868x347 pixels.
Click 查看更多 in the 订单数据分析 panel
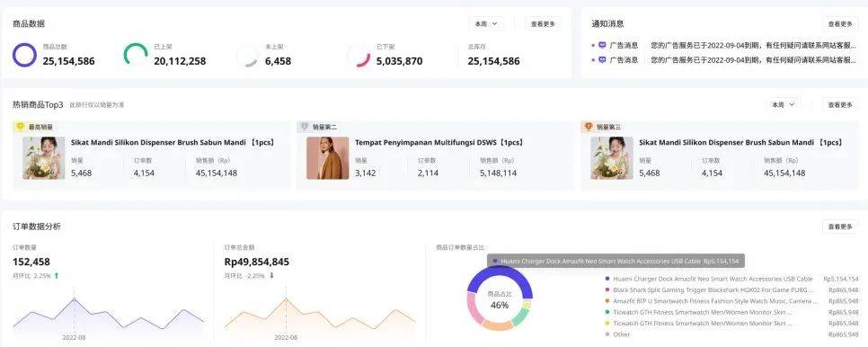pyautogui.click(x=840, y=227)
